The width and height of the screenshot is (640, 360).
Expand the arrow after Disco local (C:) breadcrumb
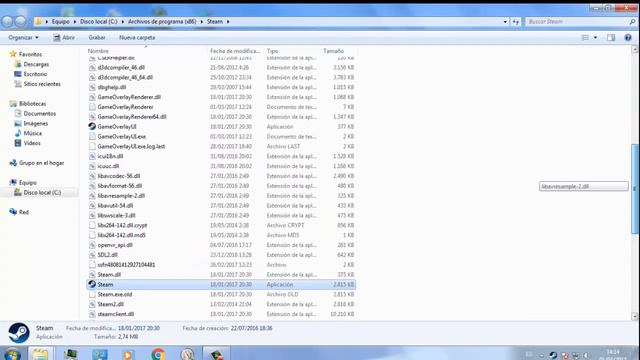(x=122, y=22)
